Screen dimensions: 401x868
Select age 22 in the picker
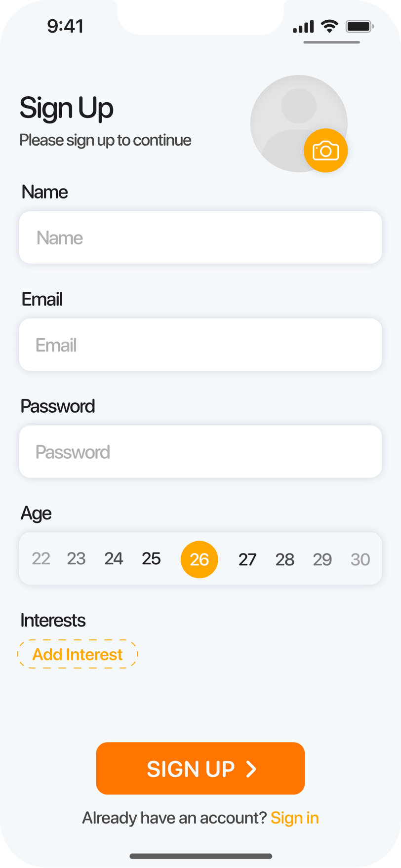(41, 559)
